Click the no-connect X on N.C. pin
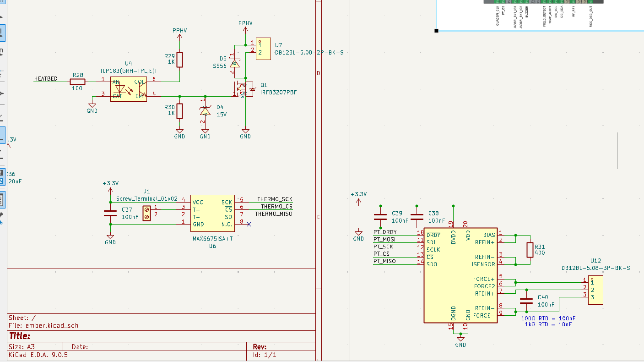644x362 pixels. coord(249,224)
